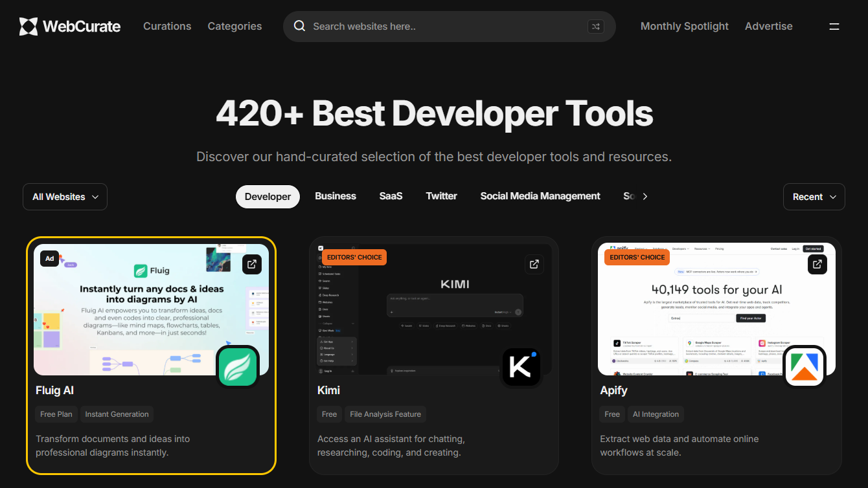
Task: Open the All Websites dropdown
Action: pos(65,197)
